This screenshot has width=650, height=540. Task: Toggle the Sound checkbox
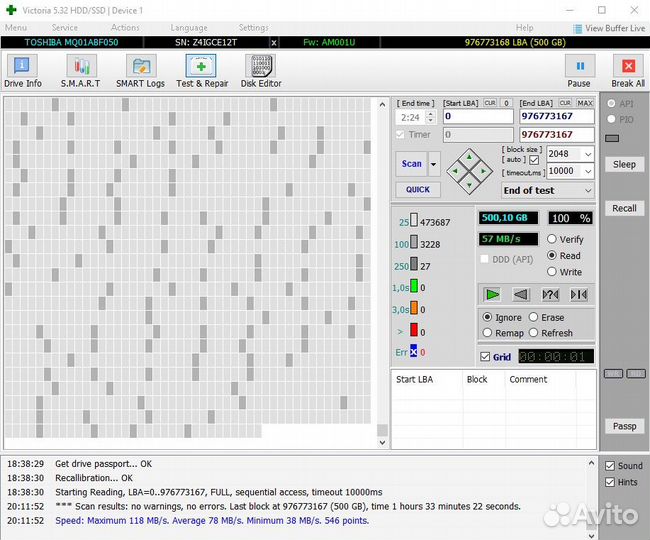coord(610,466)
